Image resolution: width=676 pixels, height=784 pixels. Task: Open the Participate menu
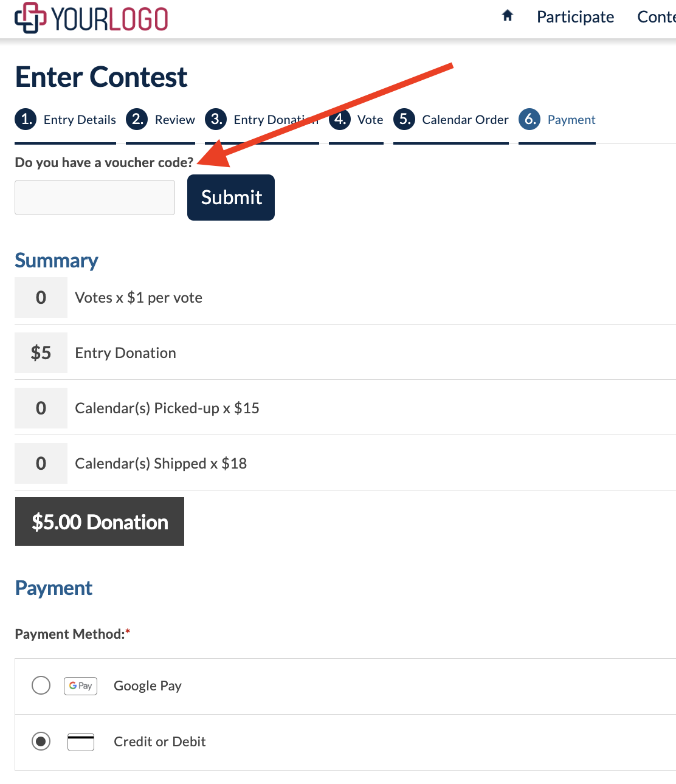coord(575,17)
